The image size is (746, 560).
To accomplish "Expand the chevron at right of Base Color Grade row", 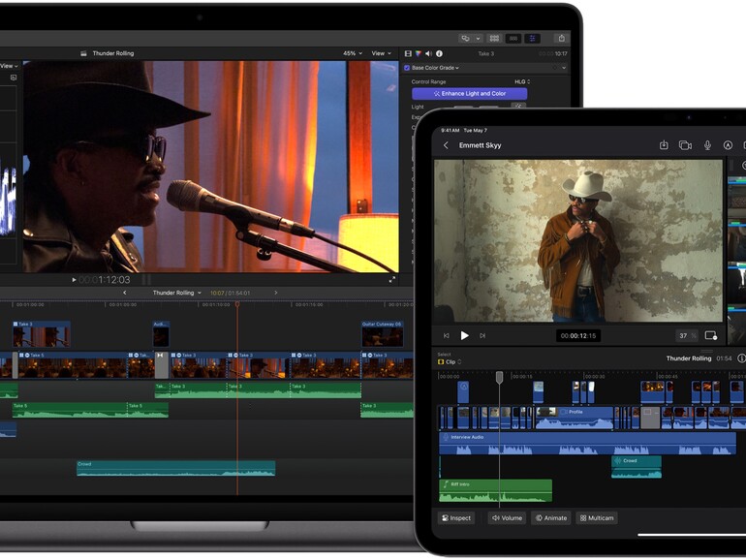I will pyautogui.click(x=564, y=68).
